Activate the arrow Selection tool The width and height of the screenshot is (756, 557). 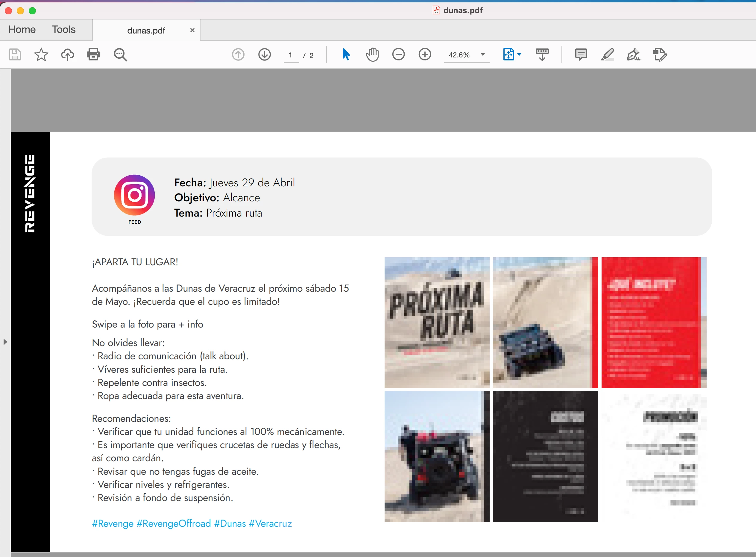[x=346, y=55]
